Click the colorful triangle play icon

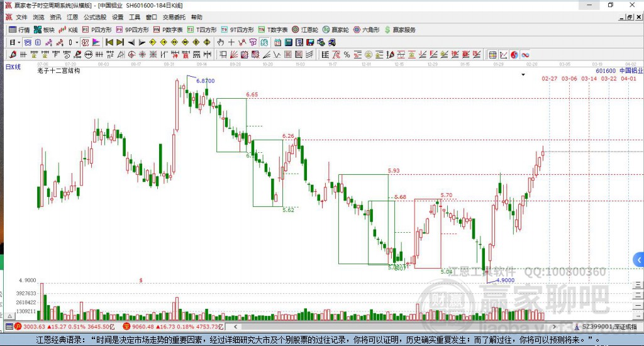point(96,42)
